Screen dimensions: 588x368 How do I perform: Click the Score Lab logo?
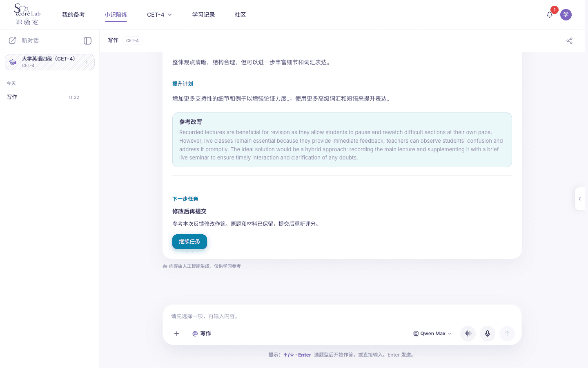point(27,15)
